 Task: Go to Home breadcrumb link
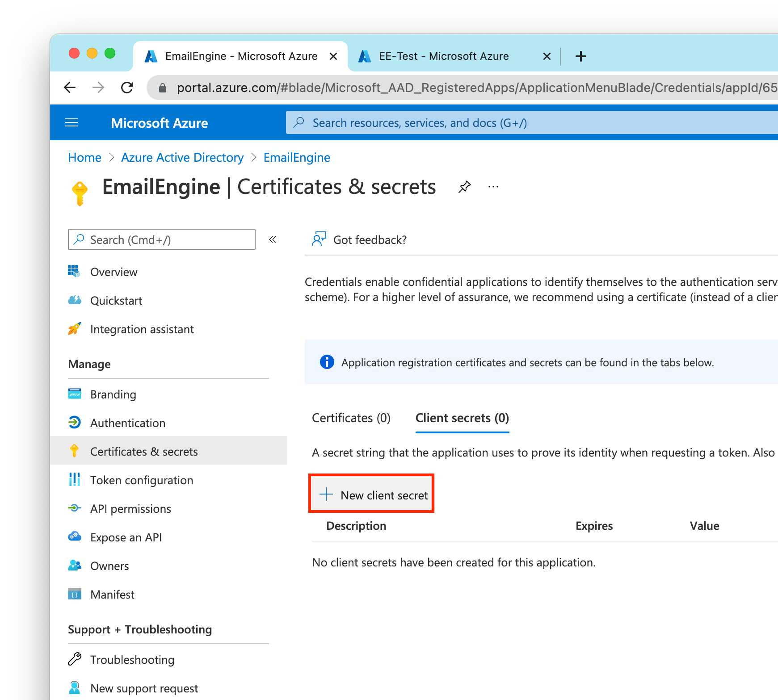tap(85, 157)
